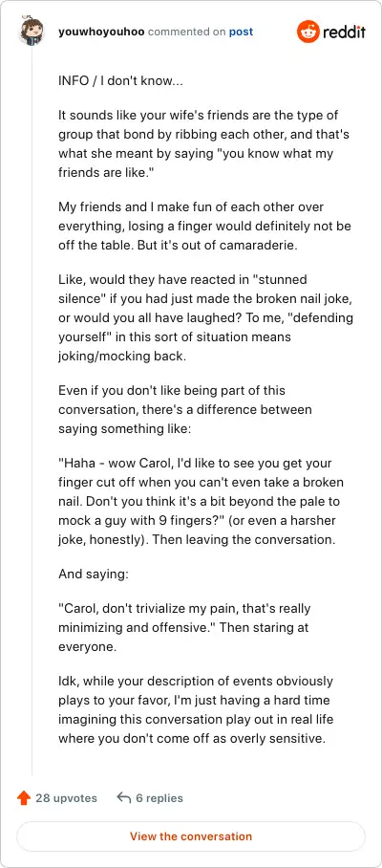Click the "INFO / I don't know..." line
The width and height of the screenshot is (382, 868).
(120, 80)
